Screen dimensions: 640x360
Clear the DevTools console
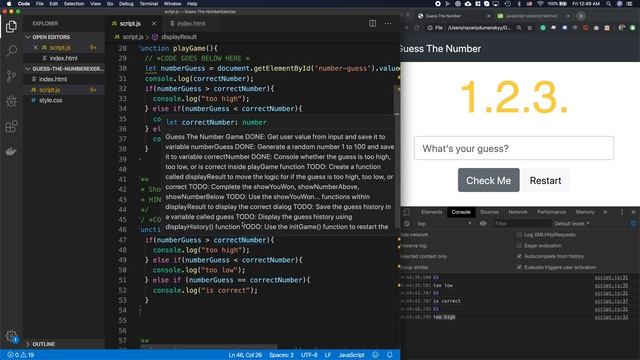click(407, 224)
